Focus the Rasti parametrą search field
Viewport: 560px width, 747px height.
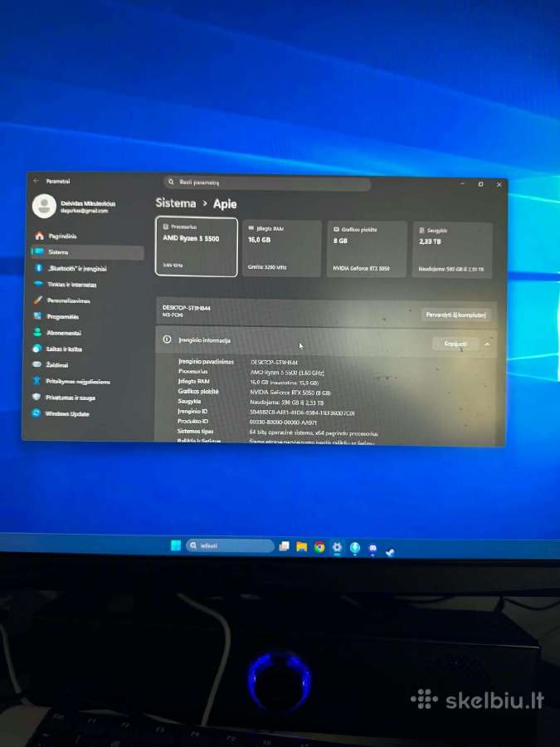tap(266, 183)
